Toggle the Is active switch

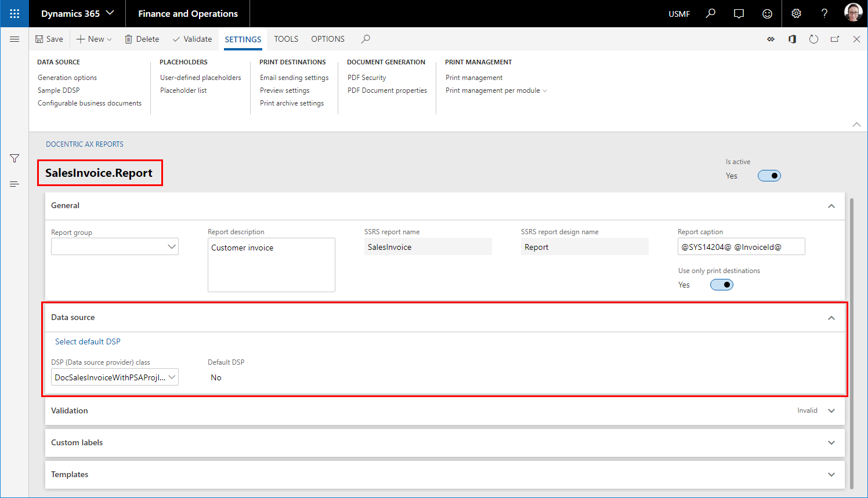tap(769, 176)
